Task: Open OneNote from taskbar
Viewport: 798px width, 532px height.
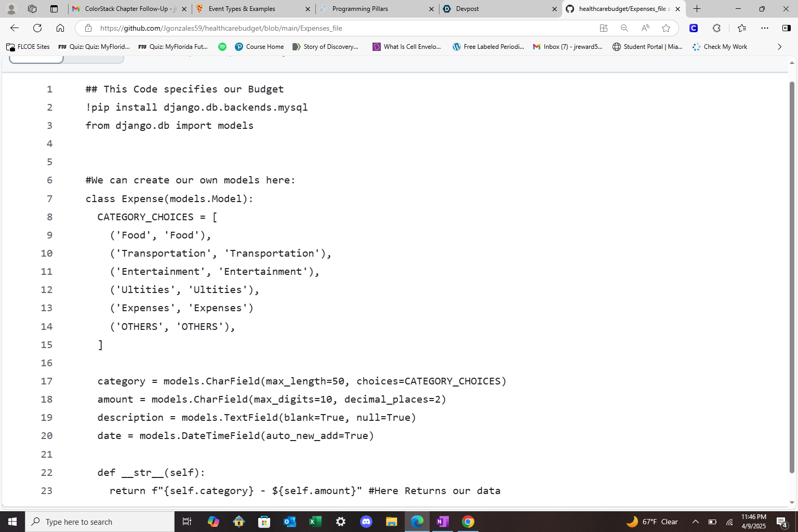Action: (x=443, y=522)
